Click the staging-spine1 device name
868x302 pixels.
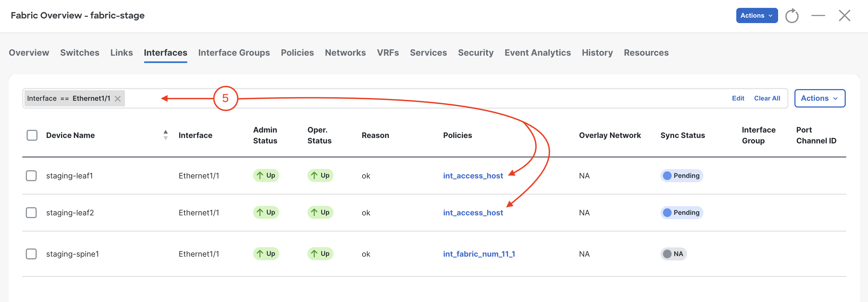coord(73,254)
